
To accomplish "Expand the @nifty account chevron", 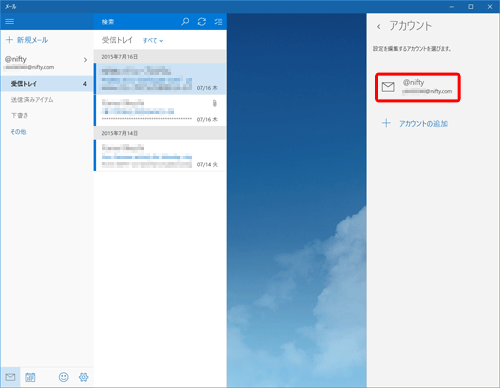I will [x=85, y=60].
